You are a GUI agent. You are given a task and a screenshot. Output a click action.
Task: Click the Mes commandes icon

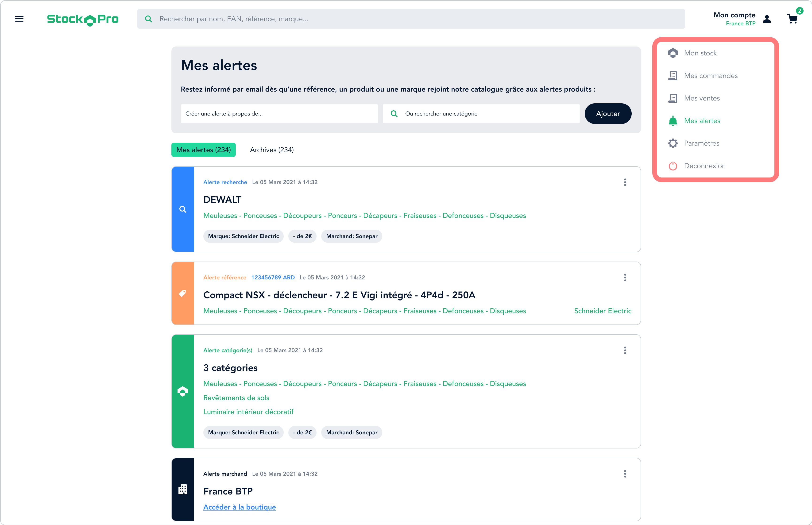tap(673, 76)
